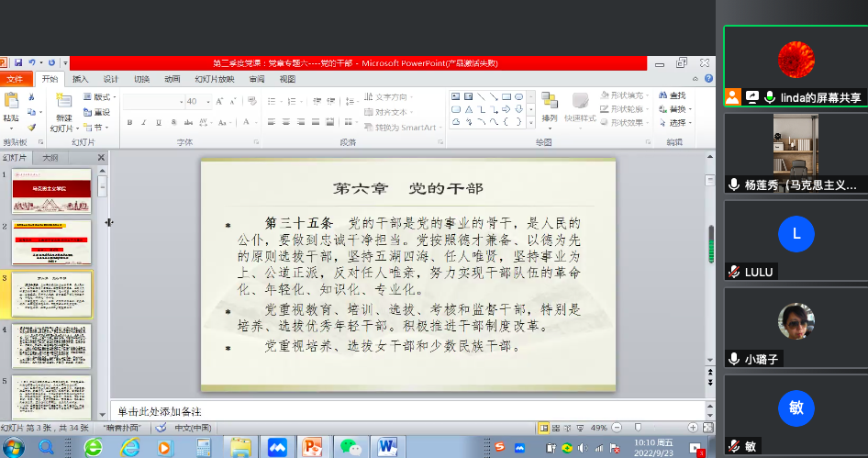Expand the Layout (版式) dropdown

pyautogui.click(x=97, y=96)
